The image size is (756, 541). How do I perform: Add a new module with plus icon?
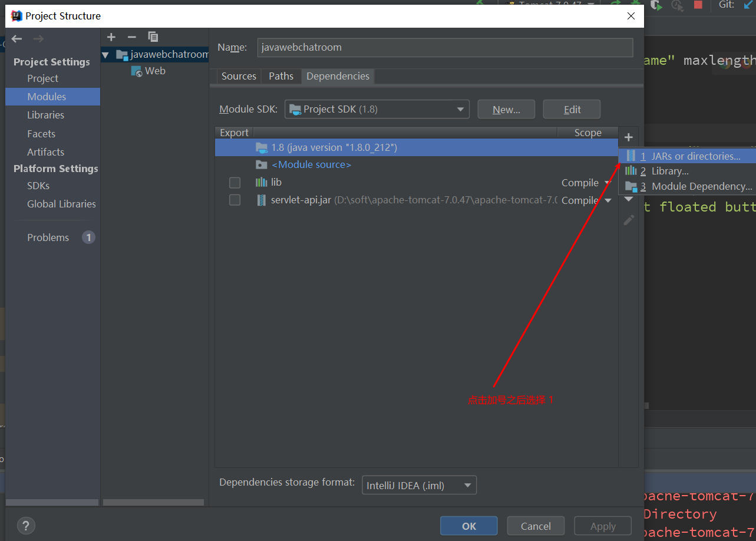coord(111,37)
